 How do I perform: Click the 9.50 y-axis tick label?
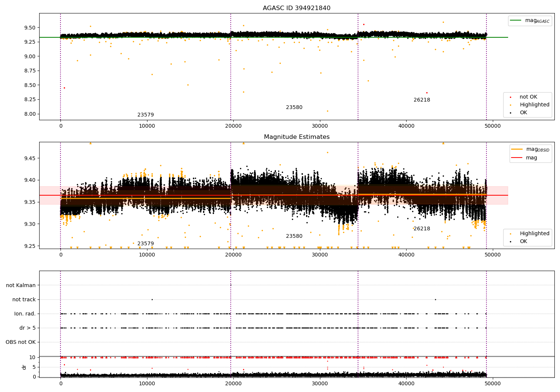click(29, 28)
